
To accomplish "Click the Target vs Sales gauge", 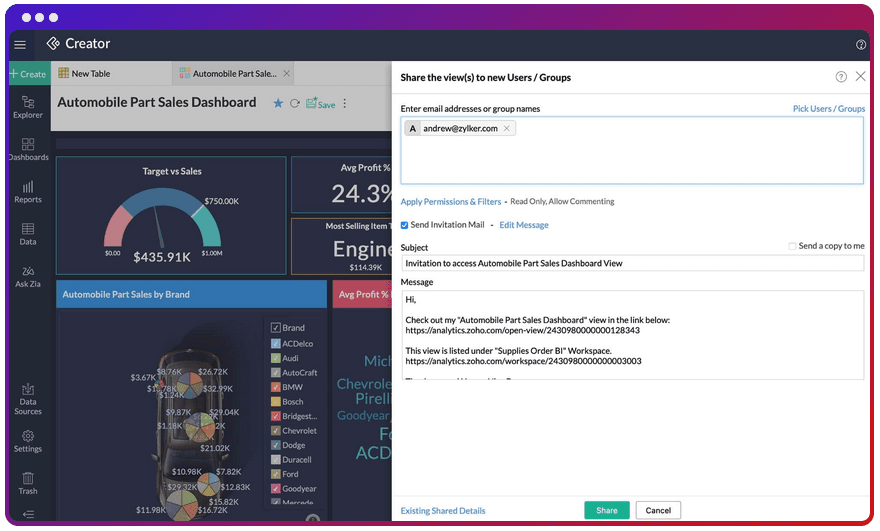I will click(163, 219).
